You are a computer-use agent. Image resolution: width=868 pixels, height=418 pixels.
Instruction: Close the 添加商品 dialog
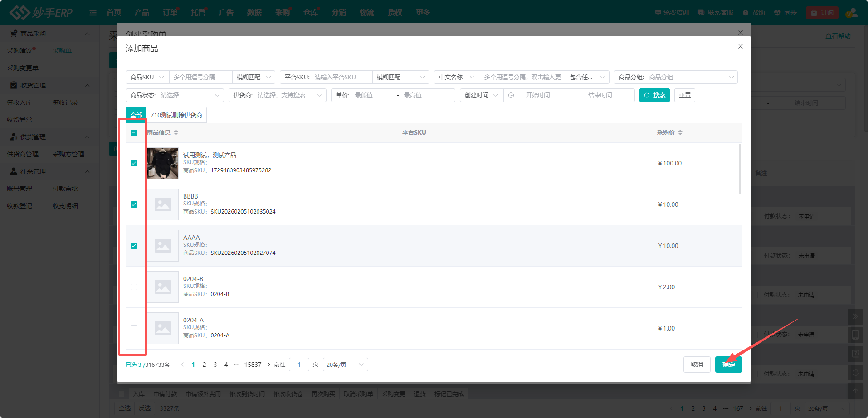pos(740,46)
